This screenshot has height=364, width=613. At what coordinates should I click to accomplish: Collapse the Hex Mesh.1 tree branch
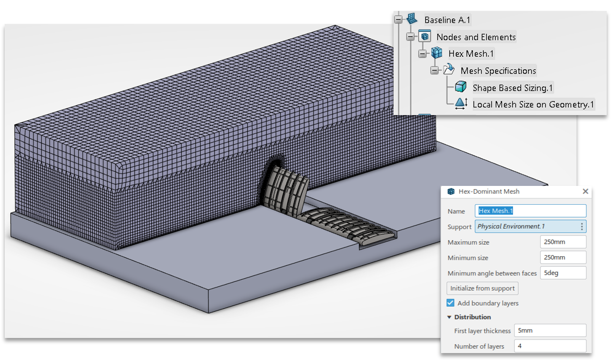[423, 53]
